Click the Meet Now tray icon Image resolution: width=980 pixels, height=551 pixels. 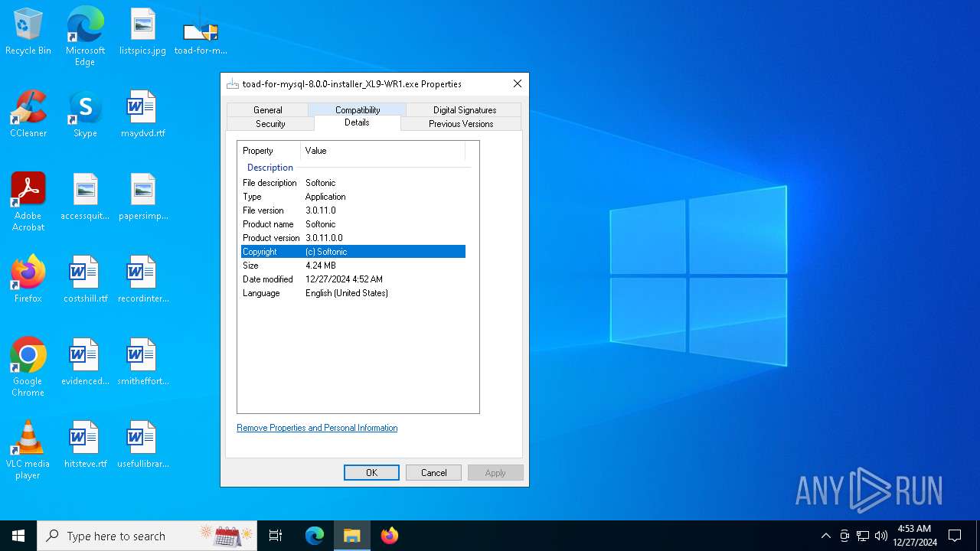pos(844,536)
